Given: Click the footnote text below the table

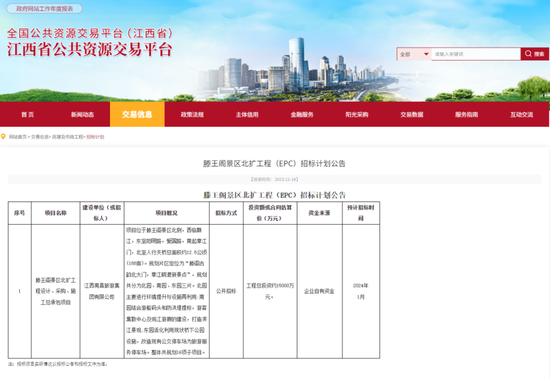Looking at the screenshot, I should pos(58,364).
